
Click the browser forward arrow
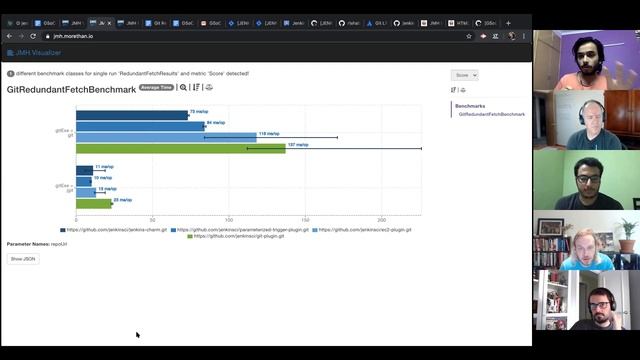[21, 36]
